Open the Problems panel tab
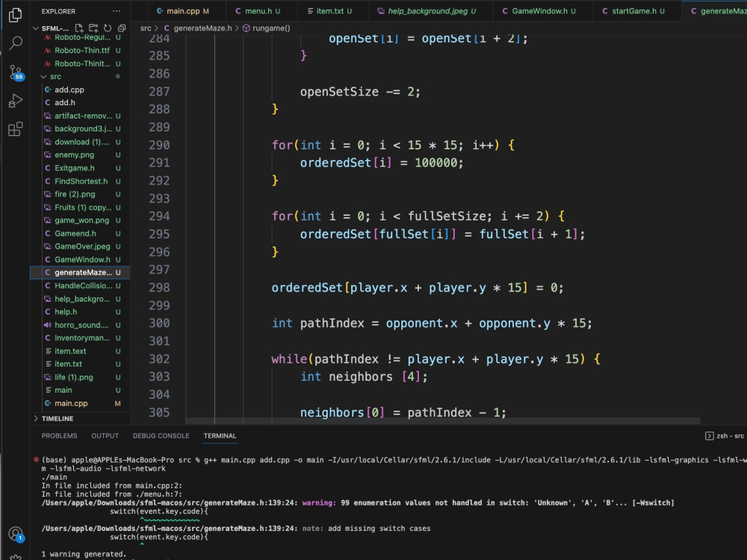Screen dimensions: 747x560 click(59, 436)
